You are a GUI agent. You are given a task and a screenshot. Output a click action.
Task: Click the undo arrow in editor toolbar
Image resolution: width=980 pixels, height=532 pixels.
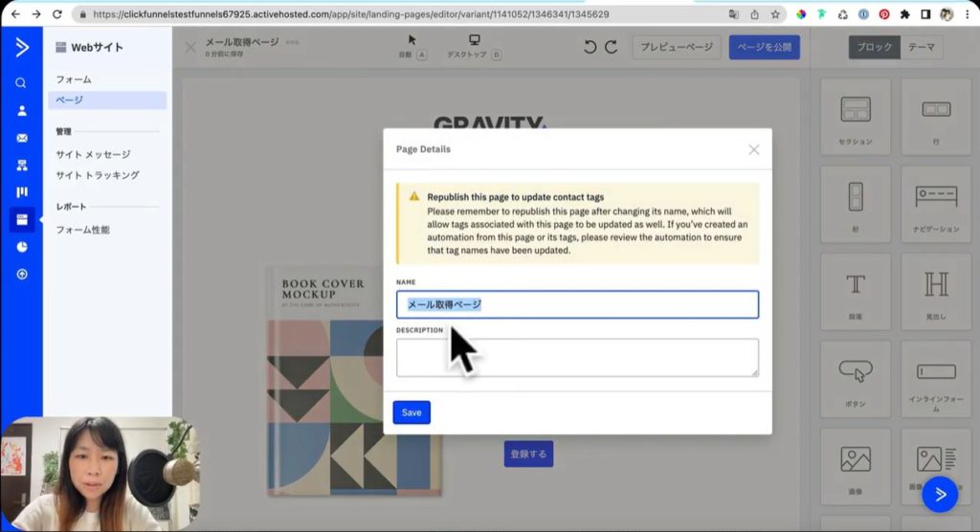590,47
